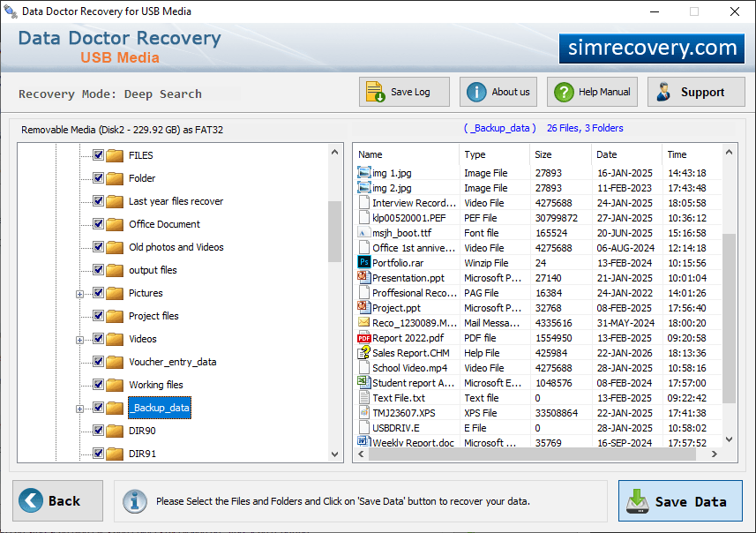
Task: Expand the _Backup_data folder node
Action: click(79, 409)
